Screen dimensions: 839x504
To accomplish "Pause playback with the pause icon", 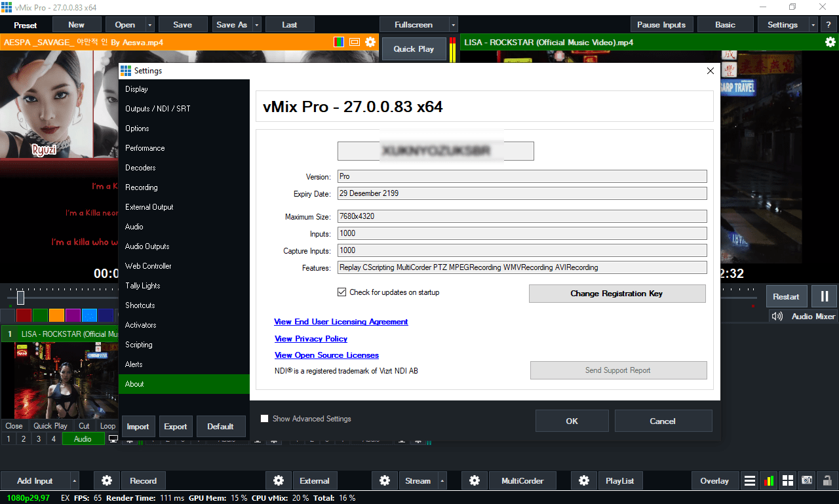I will pos(824,296).
